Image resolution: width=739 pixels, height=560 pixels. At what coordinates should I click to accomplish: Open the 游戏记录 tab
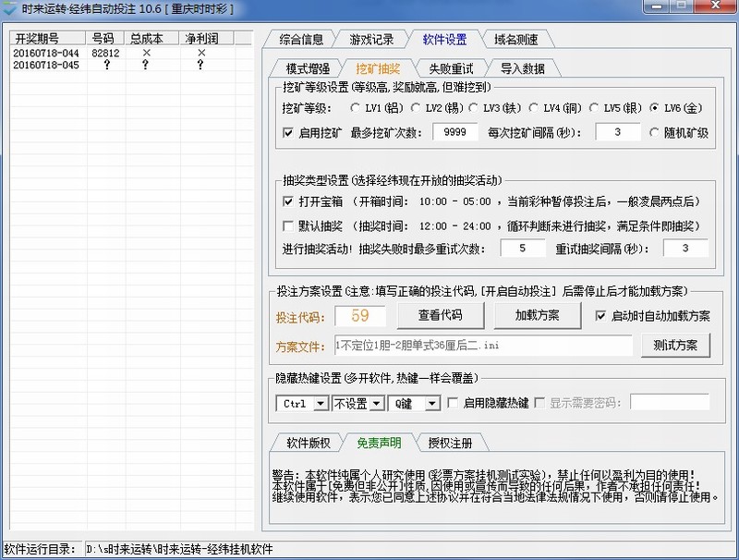coord(371,40)
